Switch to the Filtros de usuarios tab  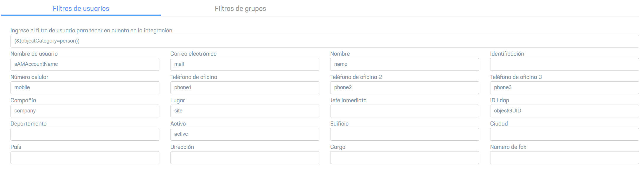81,8
